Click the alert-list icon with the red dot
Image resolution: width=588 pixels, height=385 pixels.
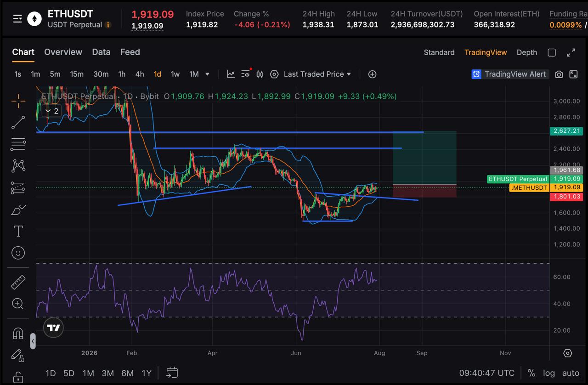click(246, 74)
